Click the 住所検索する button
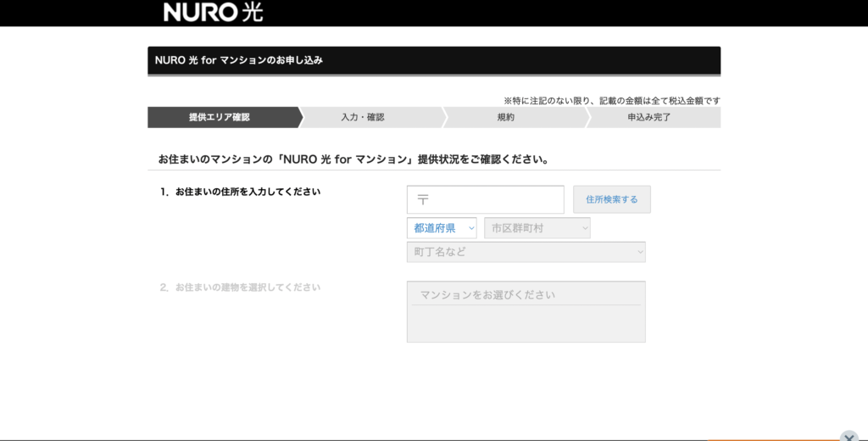Viewport: 868px width, 441px height. point(612,199)
